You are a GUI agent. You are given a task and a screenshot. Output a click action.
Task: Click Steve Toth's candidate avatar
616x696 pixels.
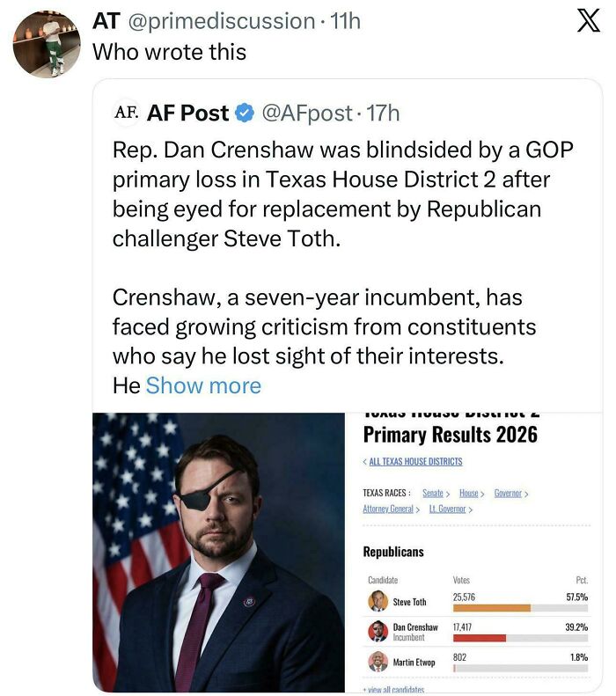378,602
